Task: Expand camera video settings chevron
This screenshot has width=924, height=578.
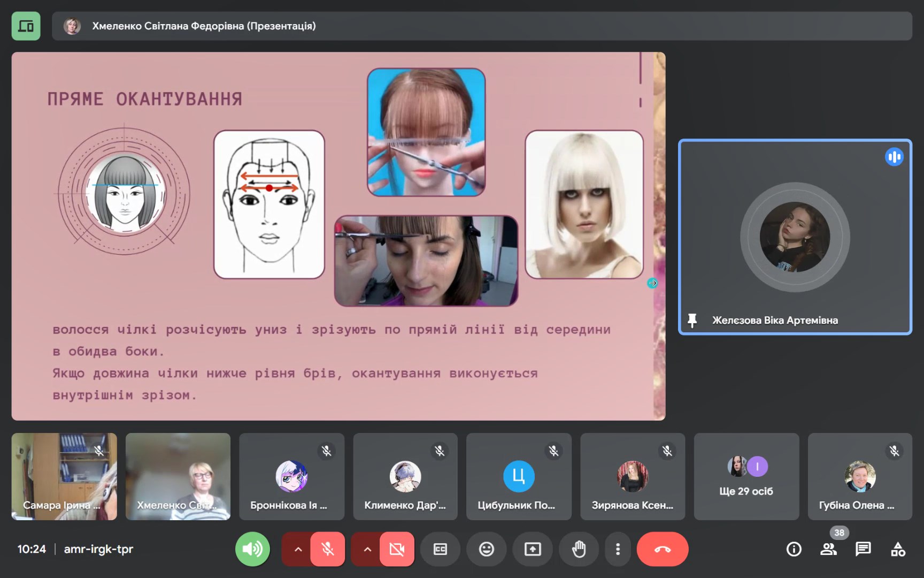Action: coord(367,549)
